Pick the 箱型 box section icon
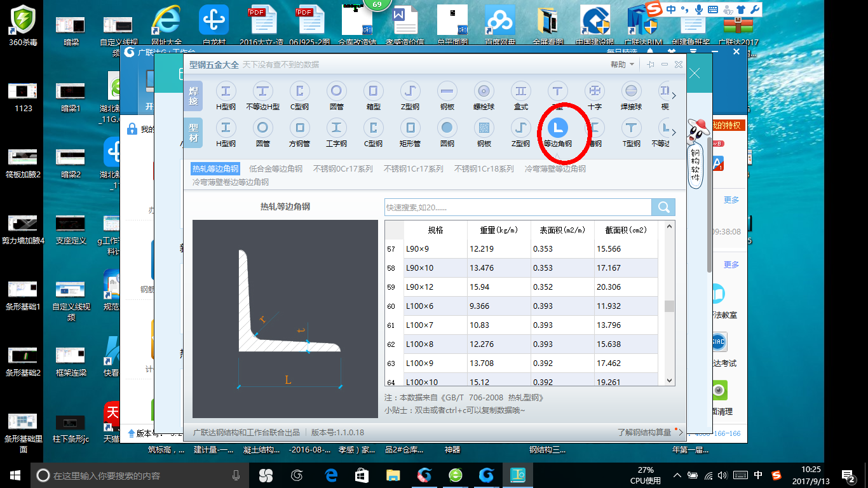 click(x=373, y=91)
